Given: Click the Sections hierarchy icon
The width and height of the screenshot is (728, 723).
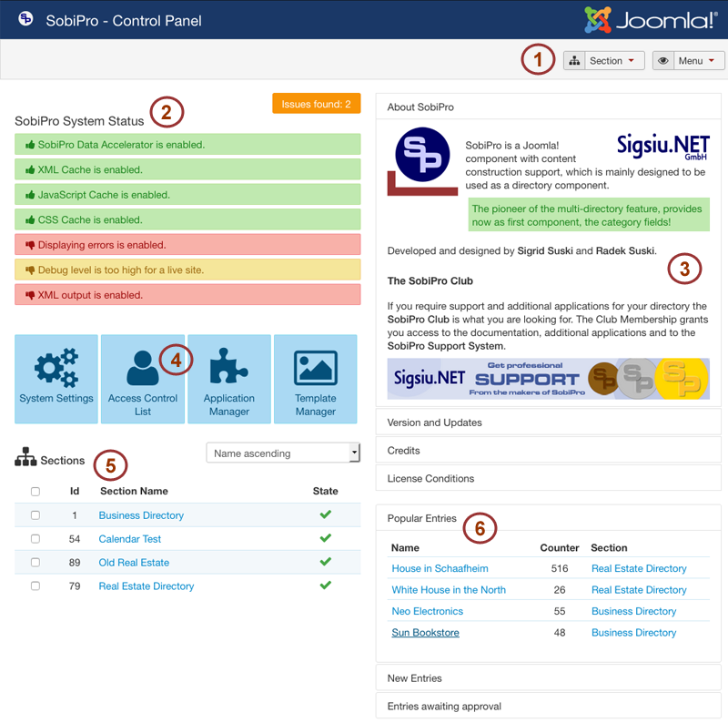Looking at the screenshot, I should 25,457.
